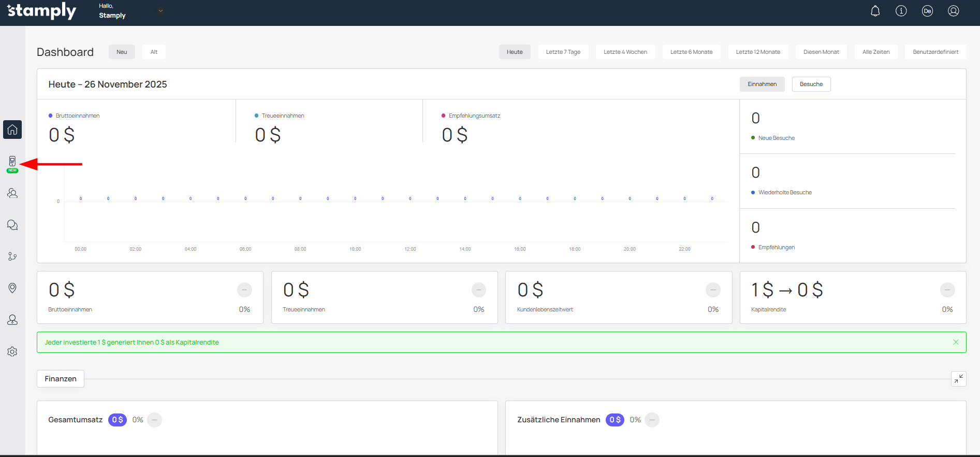Click the Benutzerdefiniert date range button
Viewport: 980px width, 457px height.
point(935,52)
